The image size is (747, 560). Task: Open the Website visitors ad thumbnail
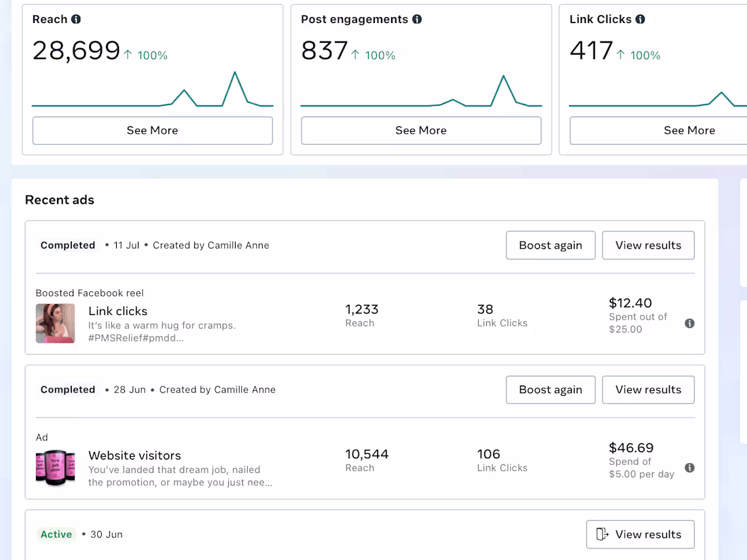pos(55,468)
